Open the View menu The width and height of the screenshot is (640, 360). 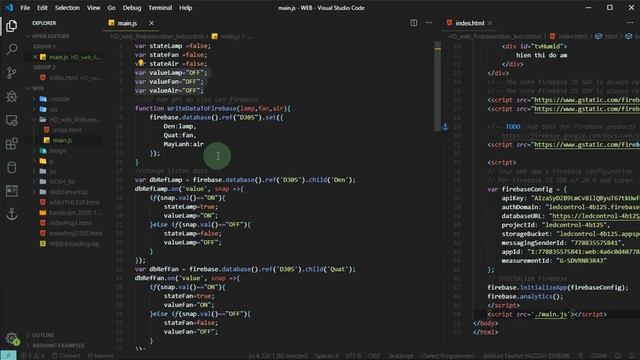(93, 8)
